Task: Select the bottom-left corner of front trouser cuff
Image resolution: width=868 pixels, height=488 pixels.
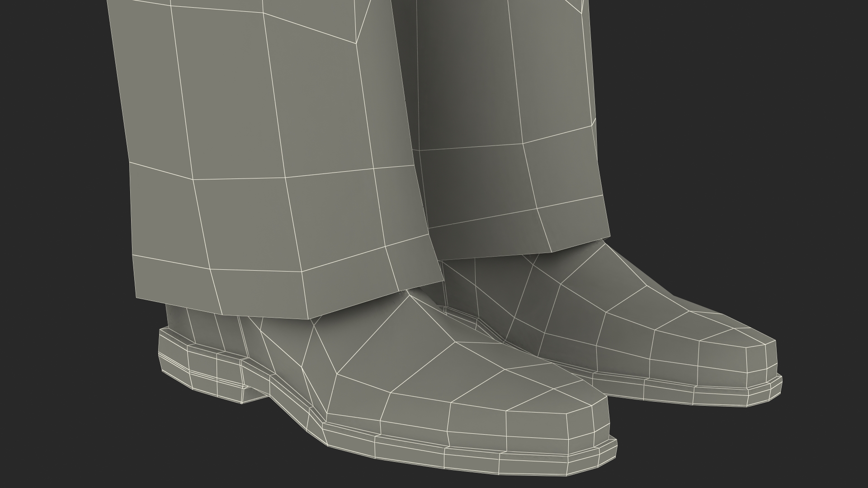Action: (137, 298)
